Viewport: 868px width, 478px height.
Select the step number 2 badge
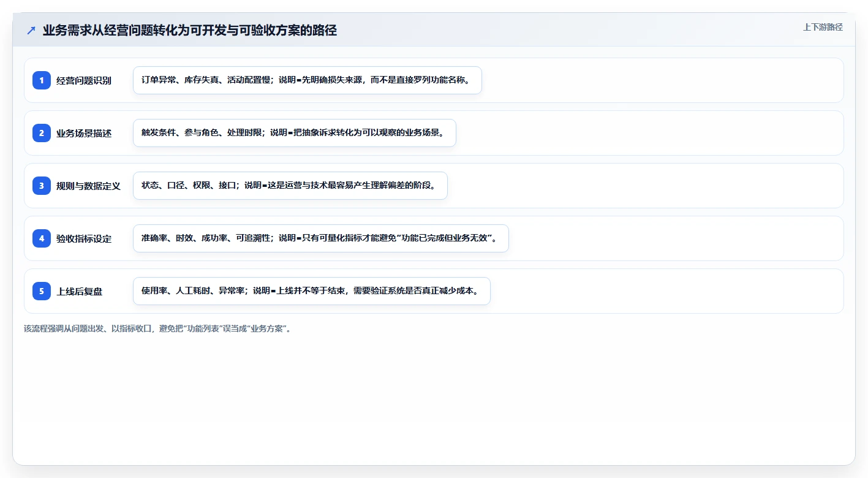pos(42,133)
